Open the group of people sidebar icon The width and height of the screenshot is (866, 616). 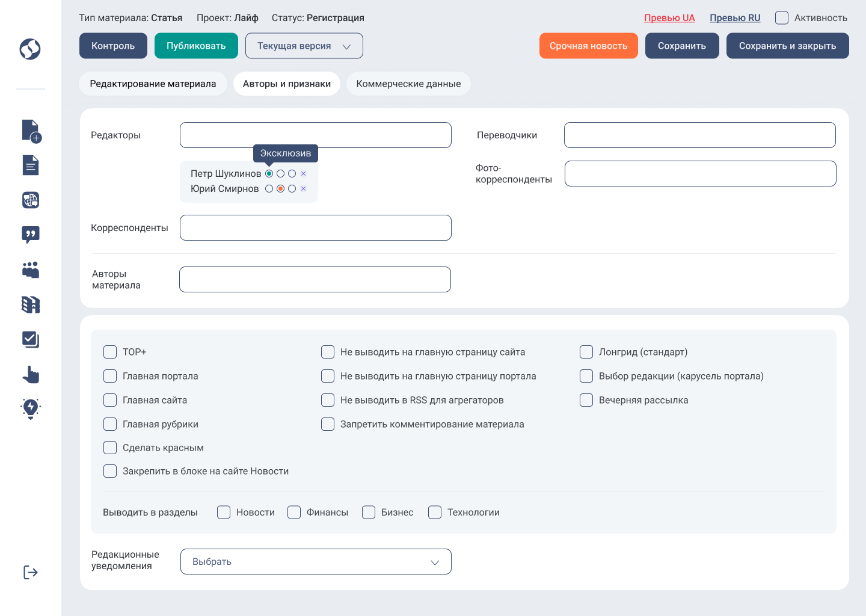pyautogui.click(x=31, y=269)
